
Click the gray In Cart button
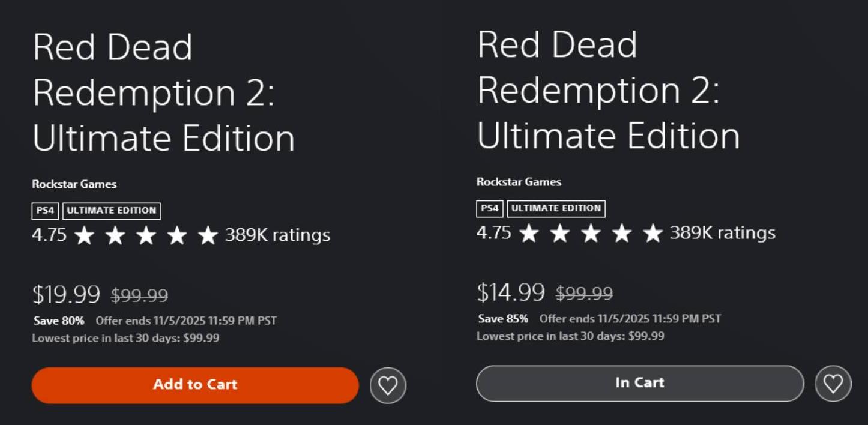[x=640, y=383]
